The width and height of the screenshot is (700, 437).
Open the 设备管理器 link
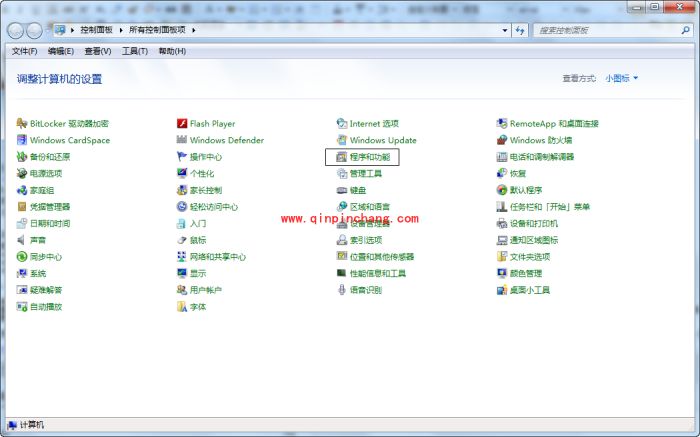[370, 224]
